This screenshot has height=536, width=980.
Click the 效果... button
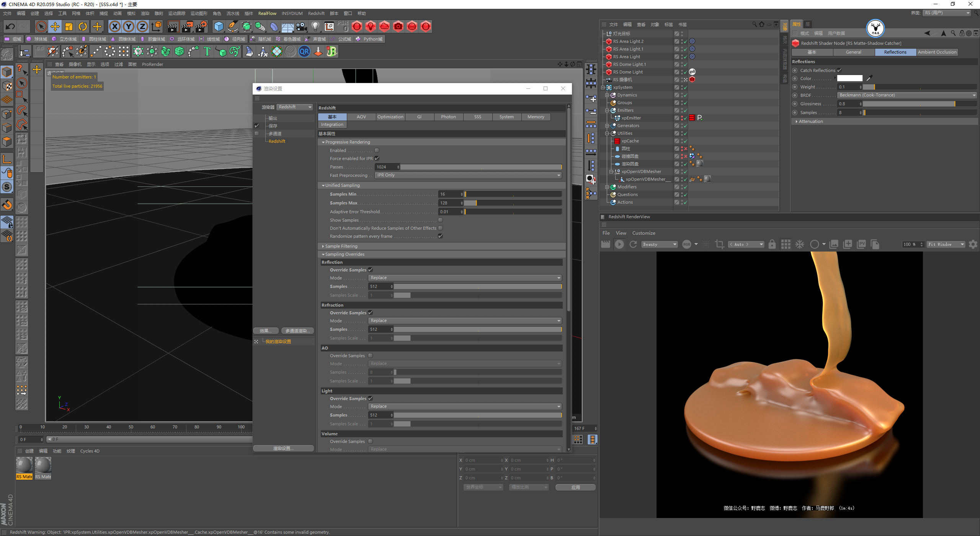[x=266, y=331]
